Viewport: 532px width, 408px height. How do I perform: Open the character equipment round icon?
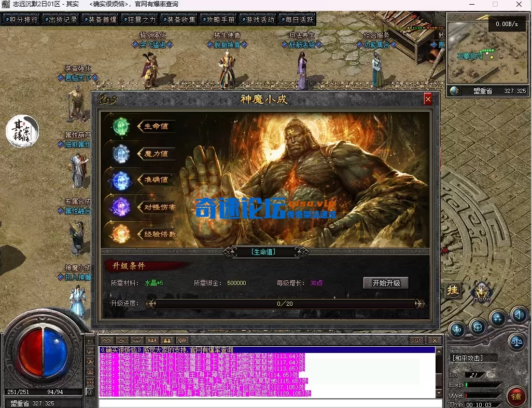coord(457,329)
